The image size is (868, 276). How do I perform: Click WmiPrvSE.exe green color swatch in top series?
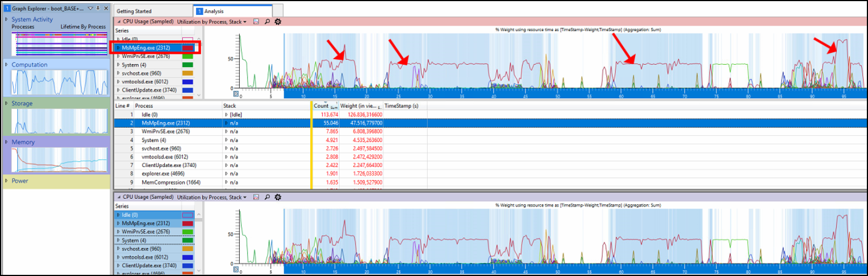tap(187, 56)
